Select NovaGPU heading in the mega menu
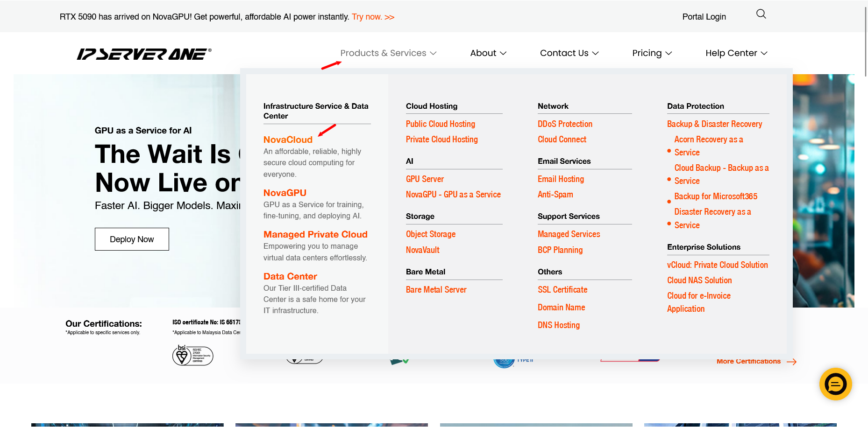The image size is (868, 427). coord(285,193)
